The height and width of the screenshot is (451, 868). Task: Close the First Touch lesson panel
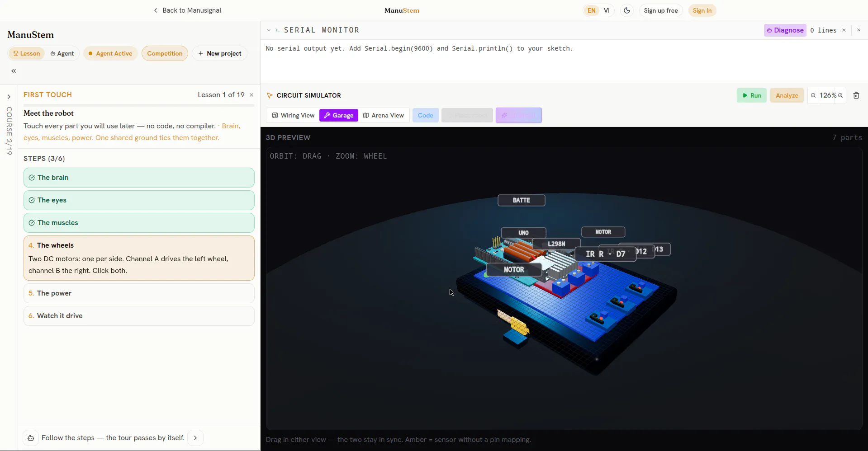coord(251,95)
